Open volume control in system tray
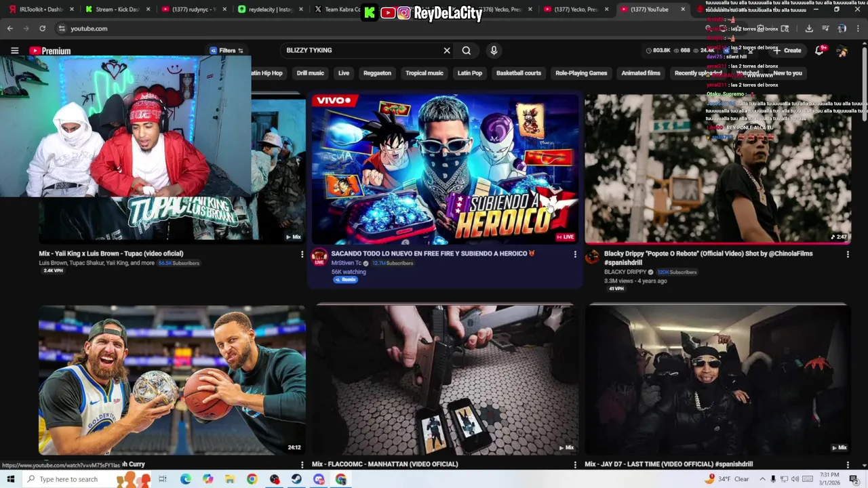Image resolution: width=868 pixels, height=488 pixels. coord(795,479)
